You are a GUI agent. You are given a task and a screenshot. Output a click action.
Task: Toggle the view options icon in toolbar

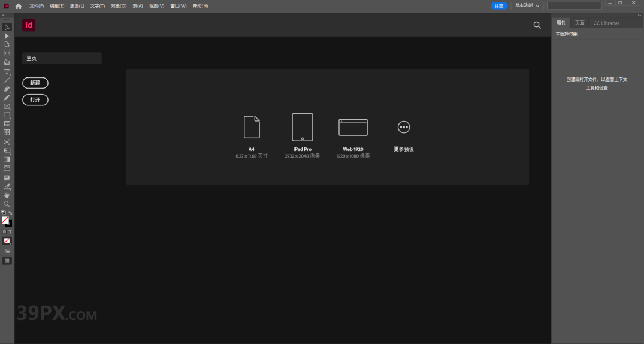(x=7, y=251)
